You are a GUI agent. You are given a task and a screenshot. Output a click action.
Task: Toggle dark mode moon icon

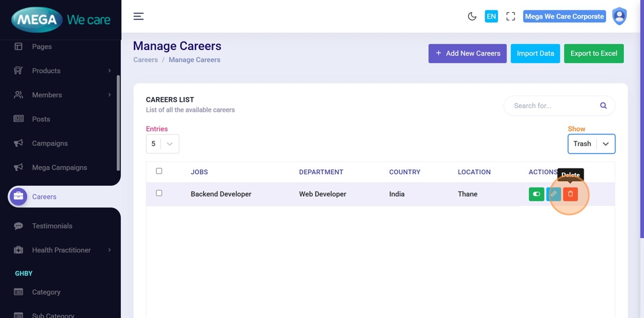472,17
